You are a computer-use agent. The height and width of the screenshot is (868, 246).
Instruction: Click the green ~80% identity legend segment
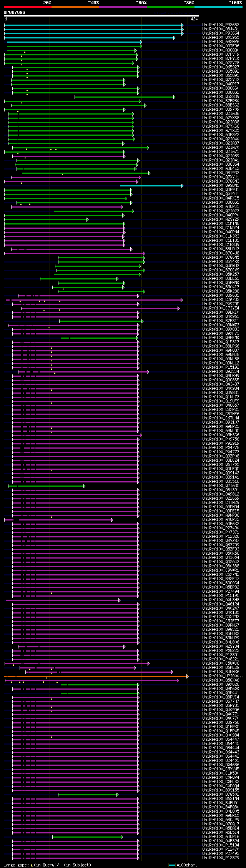[170, 7]
